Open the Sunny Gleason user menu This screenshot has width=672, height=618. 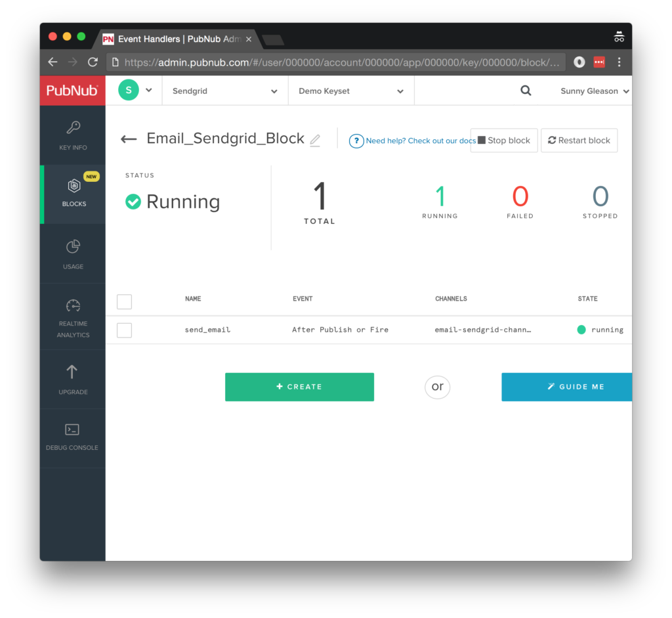pos(595,91)
